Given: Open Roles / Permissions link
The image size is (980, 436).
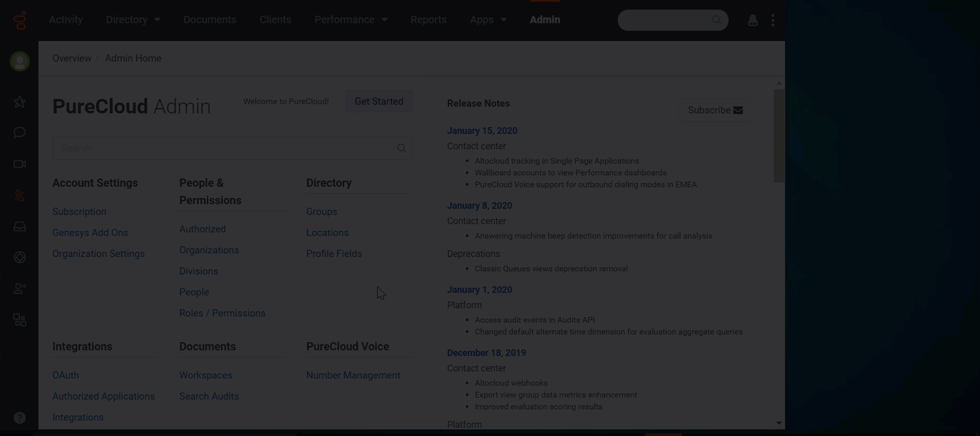Looking at the screenshot, I should (x=222, y=313).
